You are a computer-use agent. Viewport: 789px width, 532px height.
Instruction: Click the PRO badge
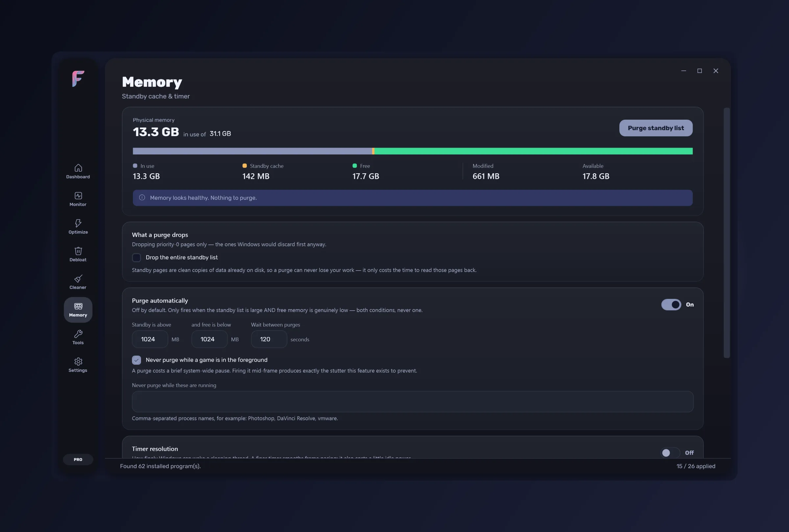pos(78,459)
